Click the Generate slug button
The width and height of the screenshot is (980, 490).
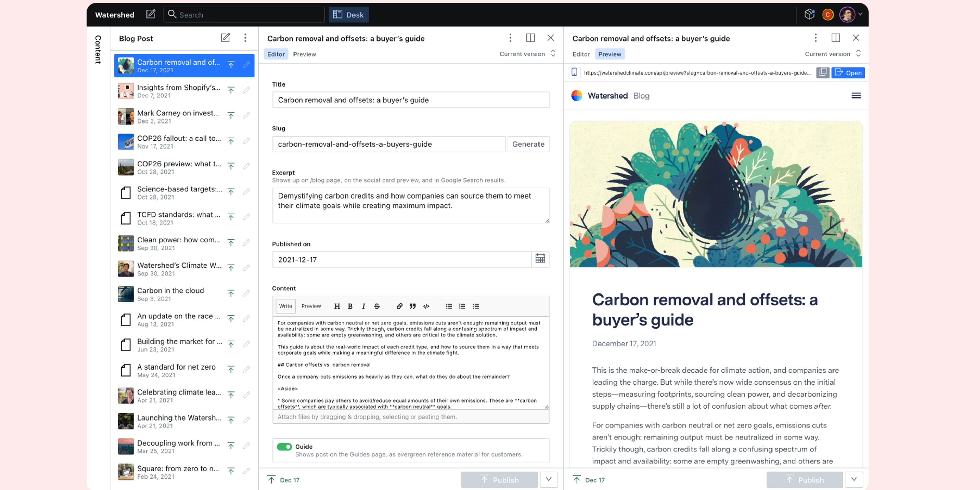coord(528,144)
